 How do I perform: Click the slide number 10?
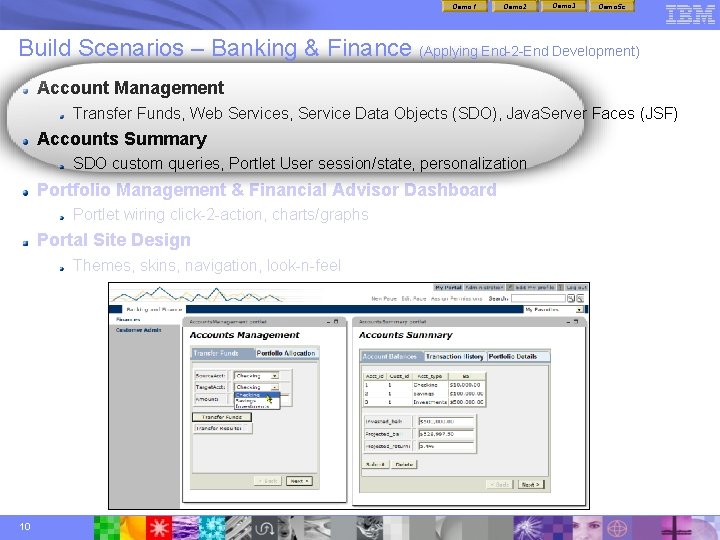click(25, 526)
